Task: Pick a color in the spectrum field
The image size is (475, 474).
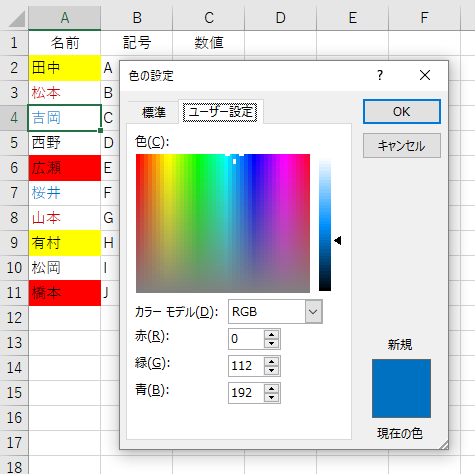Action: [223, 223]
